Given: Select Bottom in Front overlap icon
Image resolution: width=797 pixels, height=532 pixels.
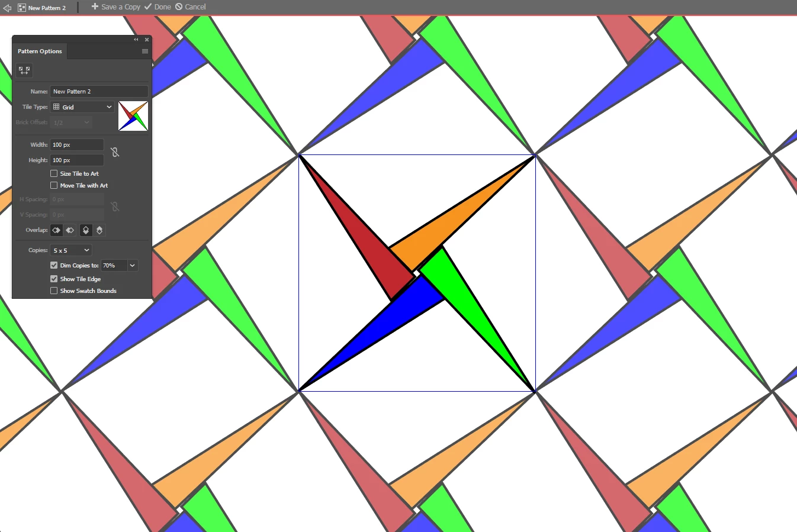Looking at the screenshot, I should pyautogui.click(x=99, y=230).
